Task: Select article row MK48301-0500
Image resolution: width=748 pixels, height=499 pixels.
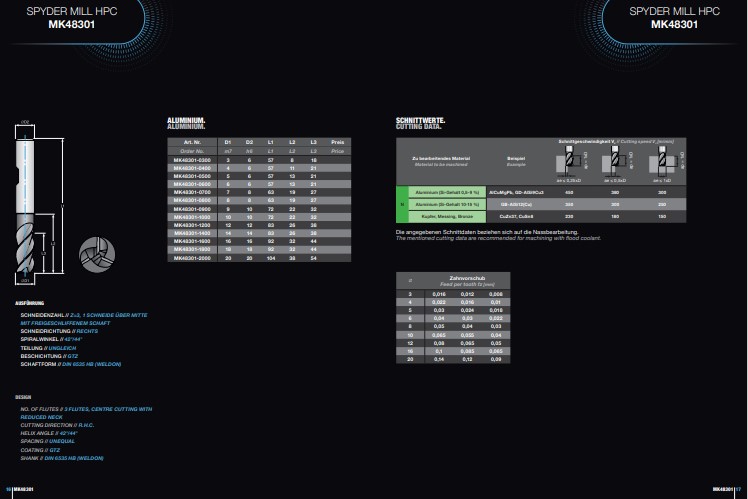Action: pyautogui.click(x=259, y=177)
